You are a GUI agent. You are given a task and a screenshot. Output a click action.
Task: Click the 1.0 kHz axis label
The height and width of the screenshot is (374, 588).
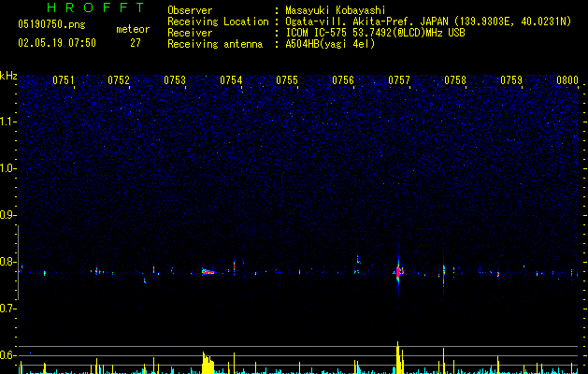pos(7,168)
